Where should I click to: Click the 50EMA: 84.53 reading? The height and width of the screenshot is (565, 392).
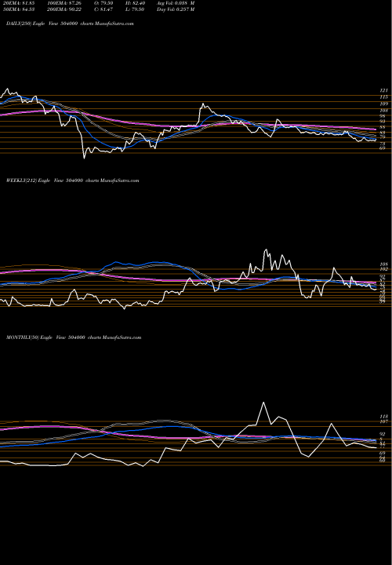point(17,9)
